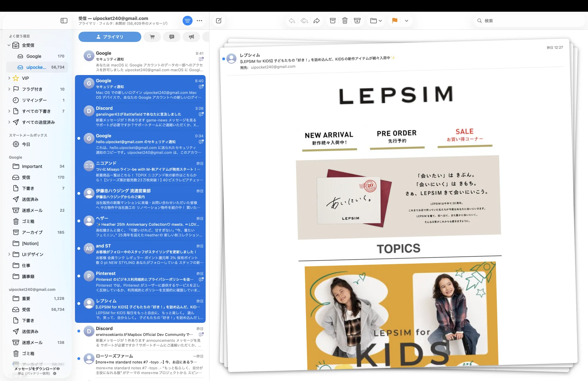Open the 議事録 folder
Image resolution: width=588 pixels, height=381 pixels.
coord(37,276)
